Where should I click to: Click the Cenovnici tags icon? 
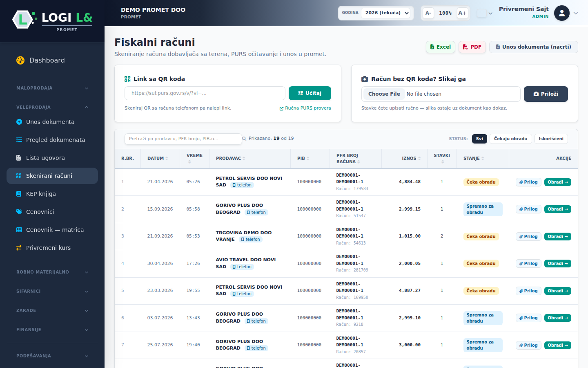click(x=19, y=212)
